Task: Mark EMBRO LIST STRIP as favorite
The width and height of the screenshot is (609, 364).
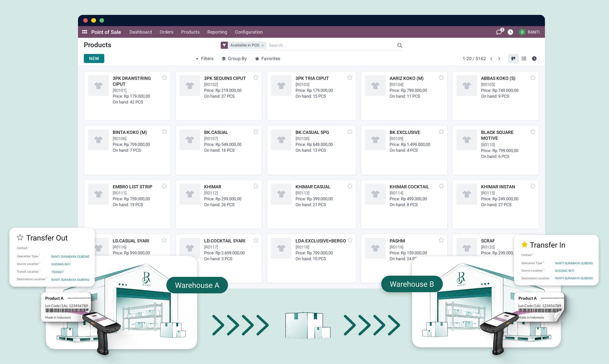Action: coord(164,186)
